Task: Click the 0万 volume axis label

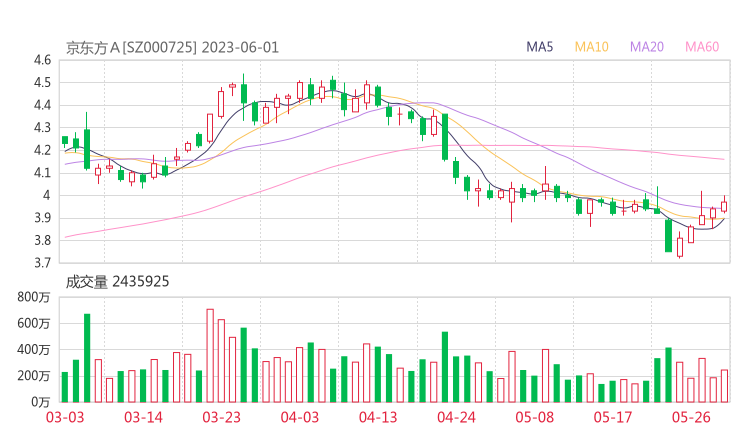Action: coord(41,402)
